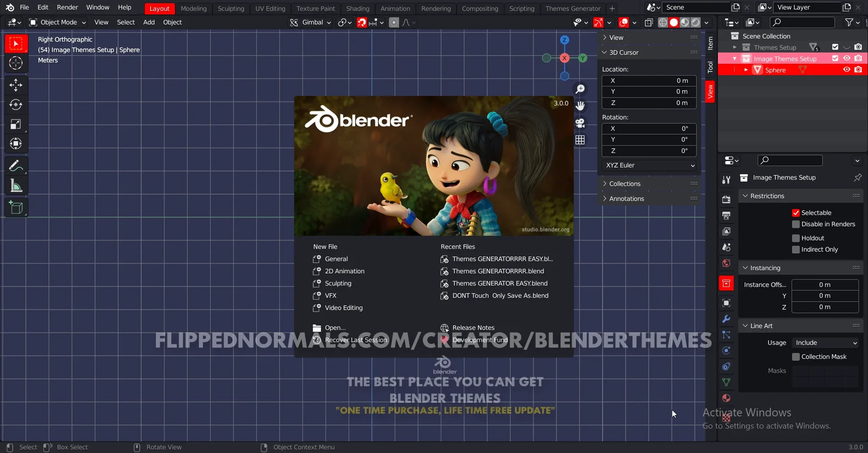Activate the Transform tool

tap(16, 143)
